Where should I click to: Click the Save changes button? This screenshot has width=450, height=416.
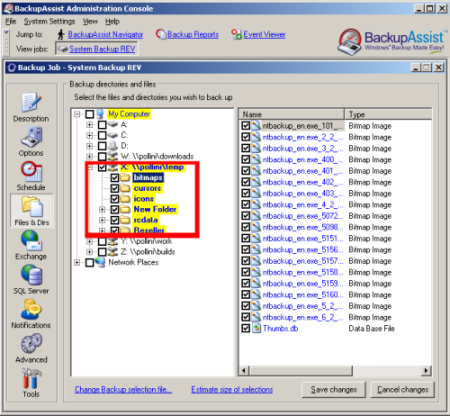pyautogui.click(x=334, y=389)
